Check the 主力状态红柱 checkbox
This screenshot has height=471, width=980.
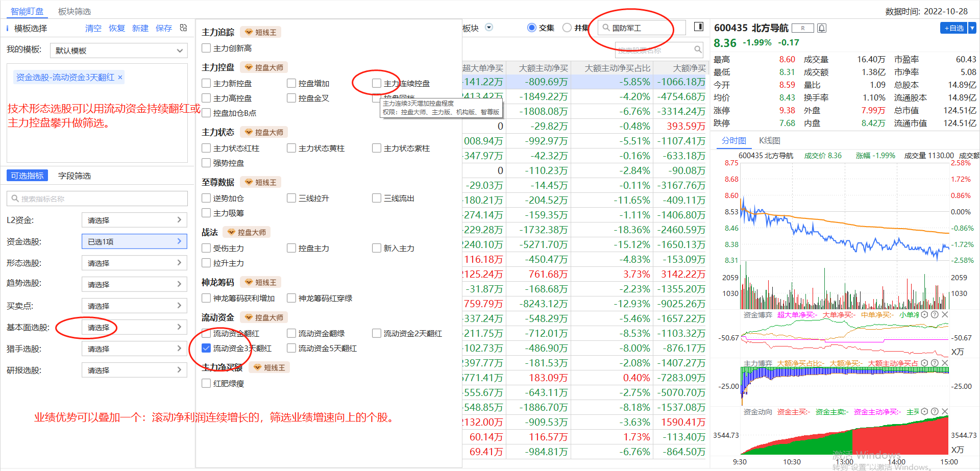coord(206,148)
